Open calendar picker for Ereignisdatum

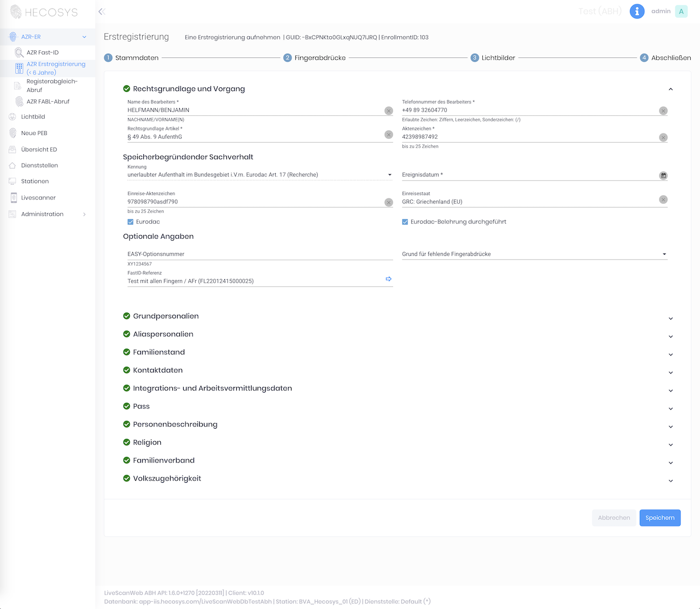click(663, 175)
